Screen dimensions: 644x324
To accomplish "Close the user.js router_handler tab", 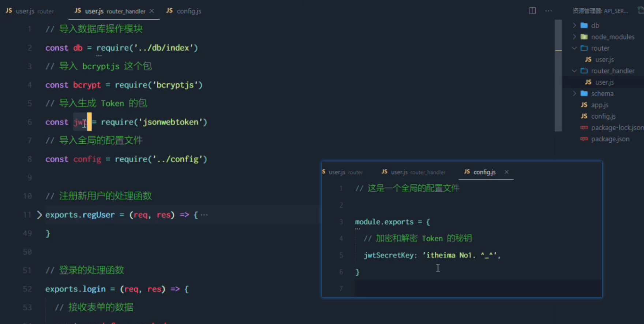I will coord(152,11).
